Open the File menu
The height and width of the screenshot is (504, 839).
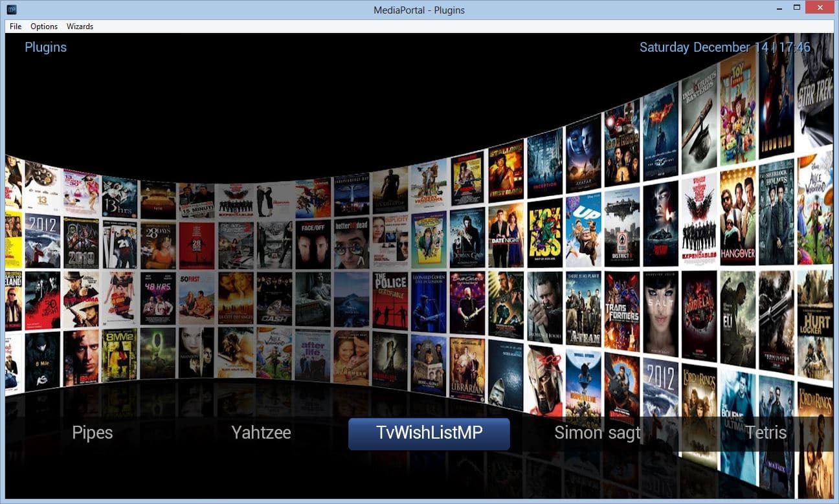[16, 27]
